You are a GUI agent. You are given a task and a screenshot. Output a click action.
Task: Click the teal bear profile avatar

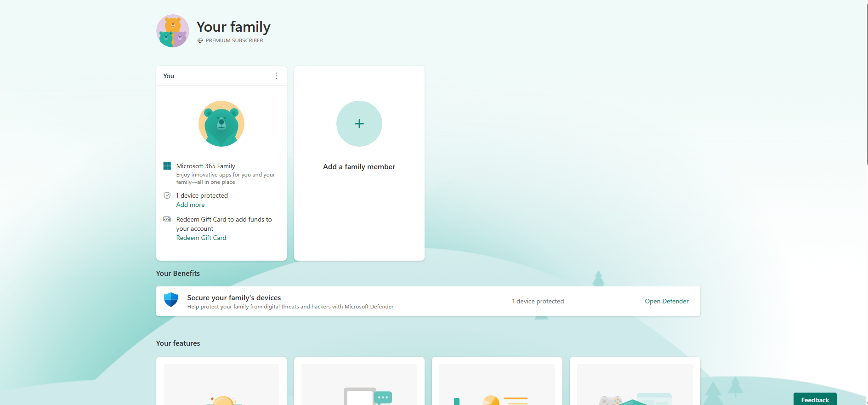pyautogui.click(x=221, y=124)
